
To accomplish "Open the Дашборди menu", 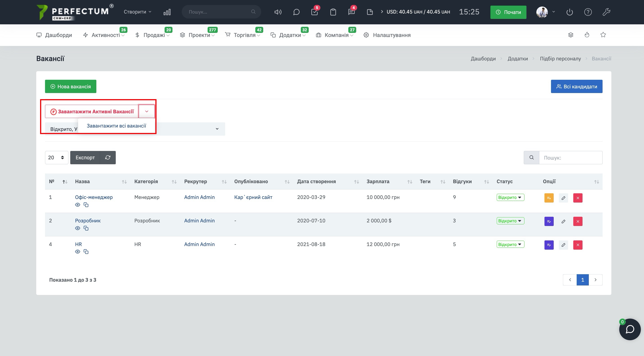I will [x=54, y=35].
